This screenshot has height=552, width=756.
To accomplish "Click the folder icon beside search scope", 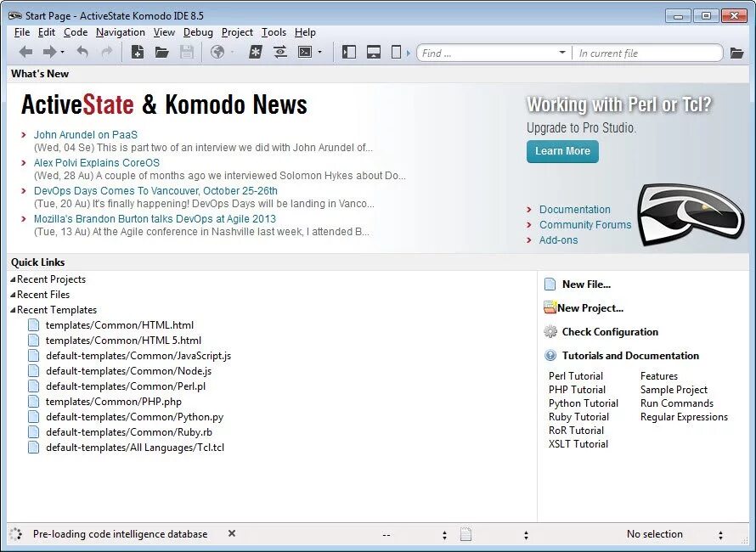I will (736, 53).
